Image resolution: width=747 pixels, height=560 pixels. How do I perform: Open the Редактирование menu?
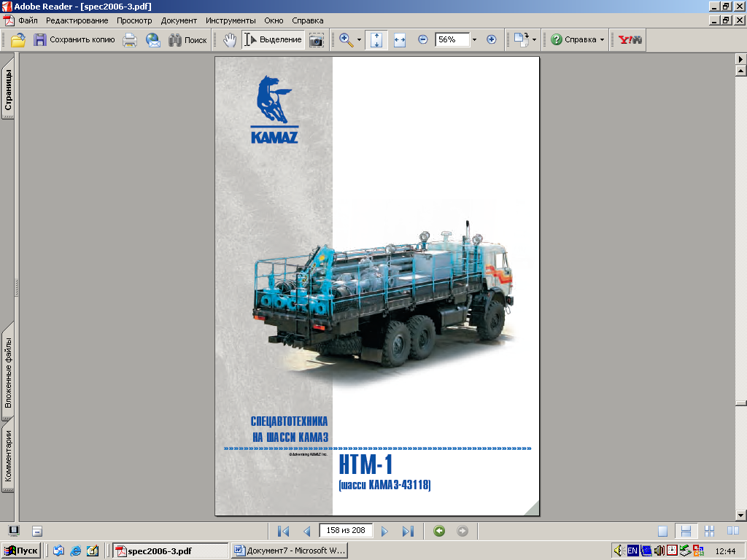tap(77, 20)
